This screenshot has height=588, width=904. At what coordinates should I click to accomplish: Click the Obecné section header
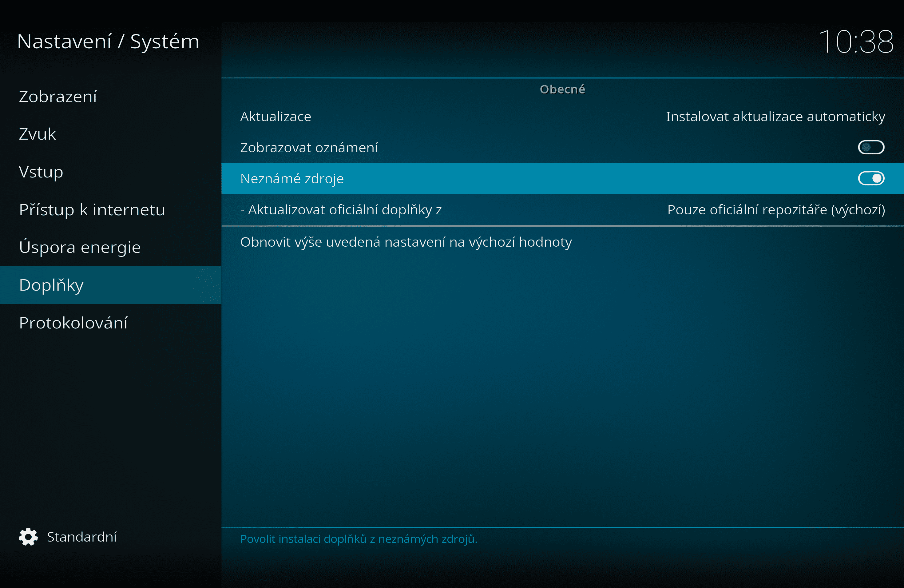[562, 89]
